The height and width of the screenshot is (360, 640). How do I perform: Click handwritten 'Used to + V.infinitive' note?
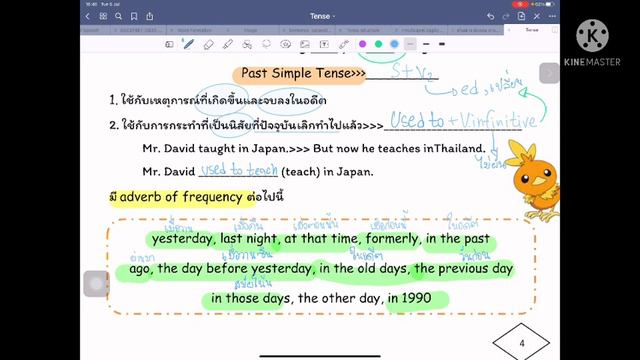pos(463,120)
